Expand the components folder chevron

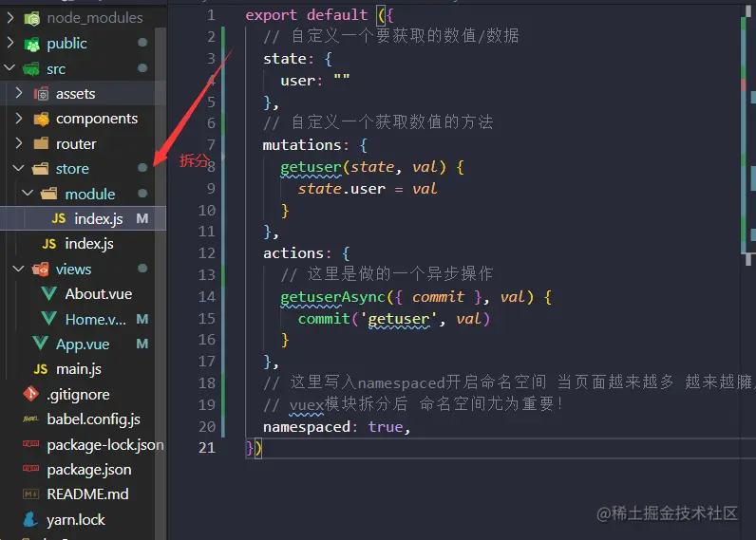[19, 118]
